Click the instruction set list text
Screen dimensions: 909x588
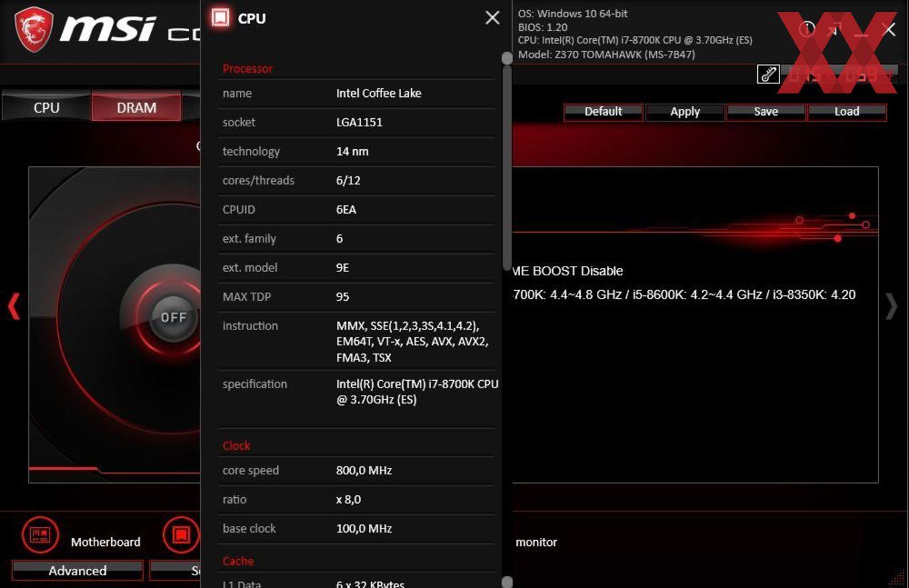coord(412,341)
